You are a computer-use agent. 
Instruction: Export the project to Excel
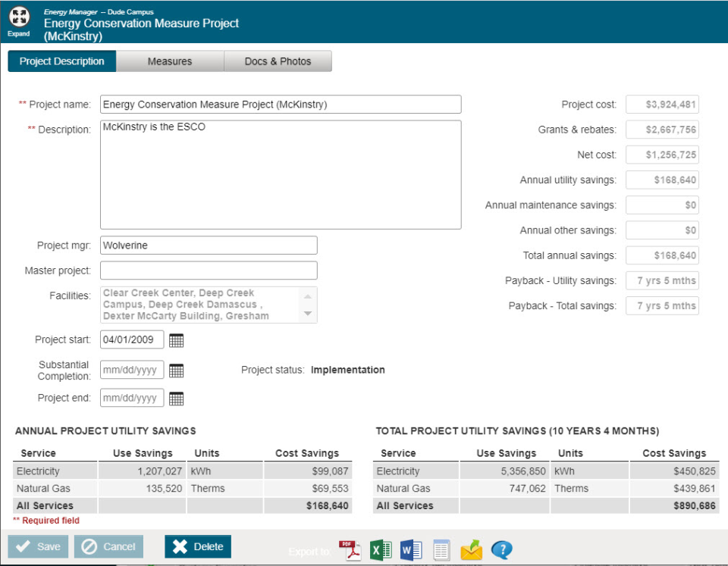point(381,551)
